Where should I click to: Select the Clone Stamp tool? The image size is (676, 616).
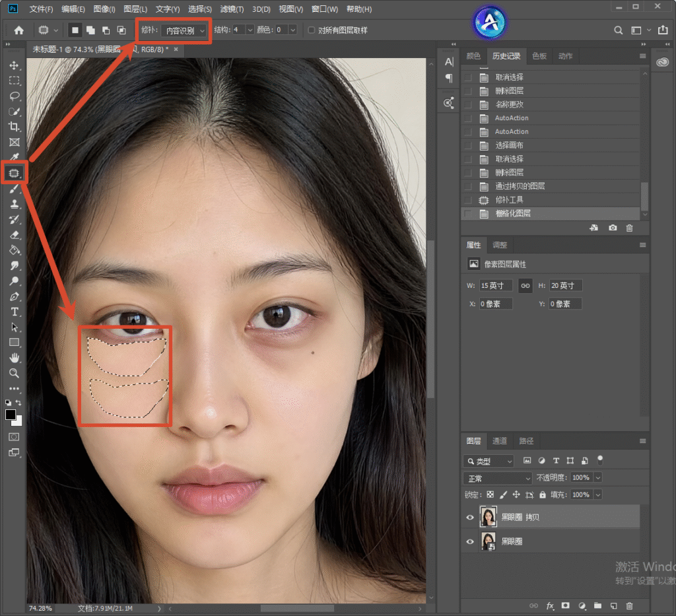click(15, 204)
